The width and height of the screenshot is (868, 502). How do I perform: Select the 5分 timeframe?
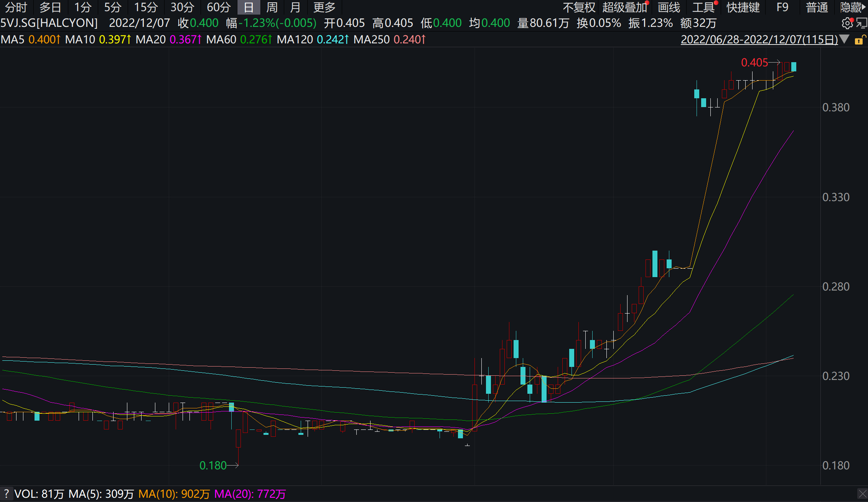(x=112, y=7)
